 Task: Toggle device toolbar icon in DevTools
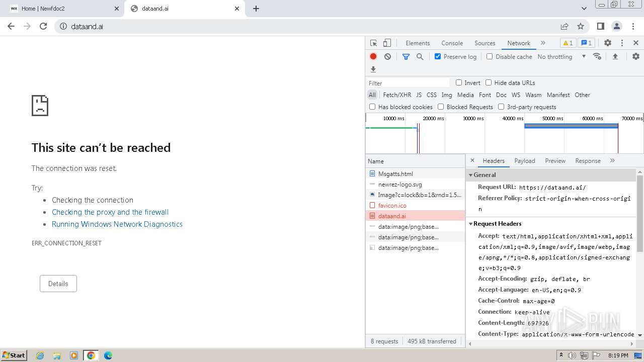[387, 43]
